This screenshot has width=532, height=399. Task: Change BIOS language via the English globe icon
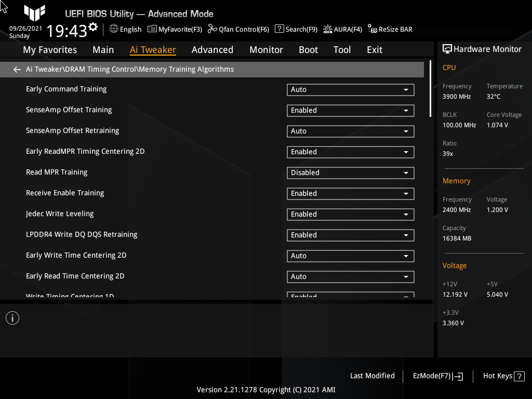point(125,29)
